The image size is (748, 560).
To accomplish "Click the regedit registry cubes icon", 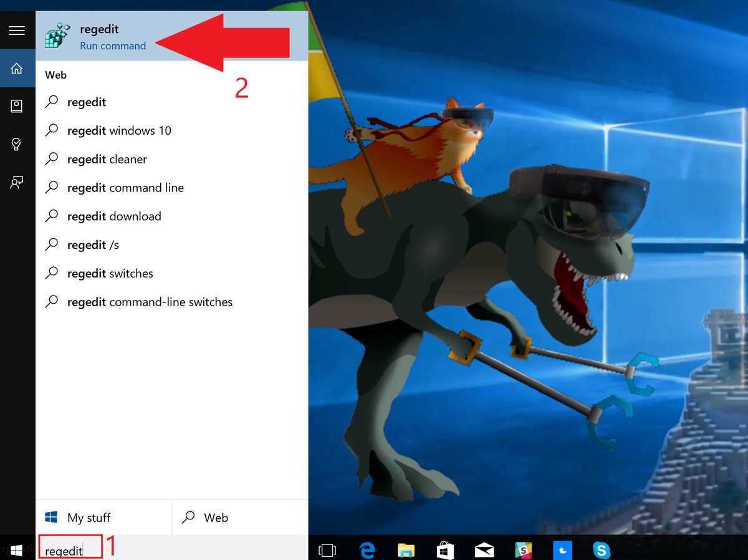I will point(57,36).
